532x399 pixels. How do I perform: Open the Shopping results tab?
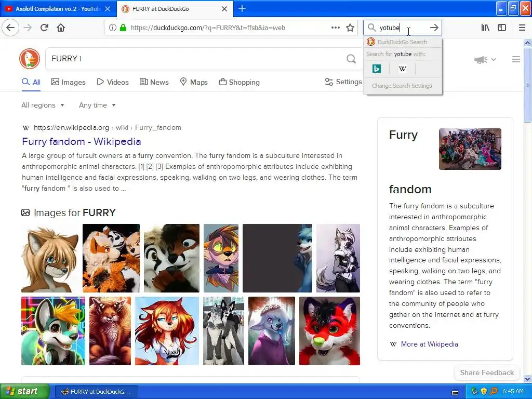pyautogui.click(x=239, y=82)
